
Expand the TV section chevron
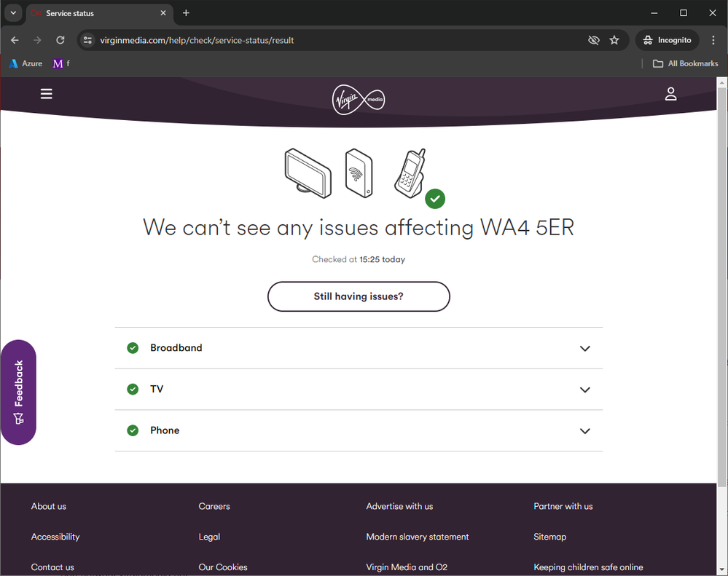point(585,390)
